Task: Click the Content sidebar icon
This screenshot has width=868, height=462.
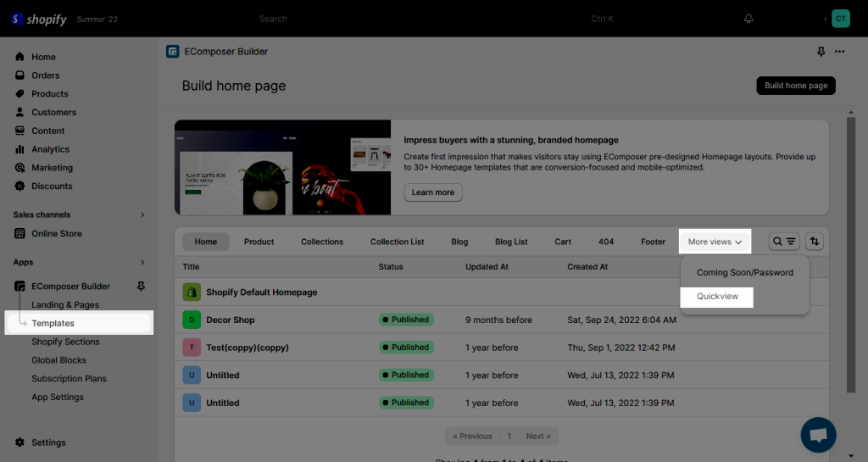Action: click(x=20, y=131)
